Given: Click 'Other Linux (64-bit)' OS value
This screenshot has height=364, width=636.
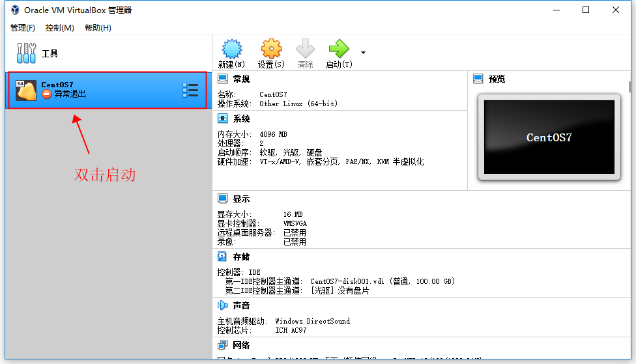Looking at the screenshot, I should [298, 104].
